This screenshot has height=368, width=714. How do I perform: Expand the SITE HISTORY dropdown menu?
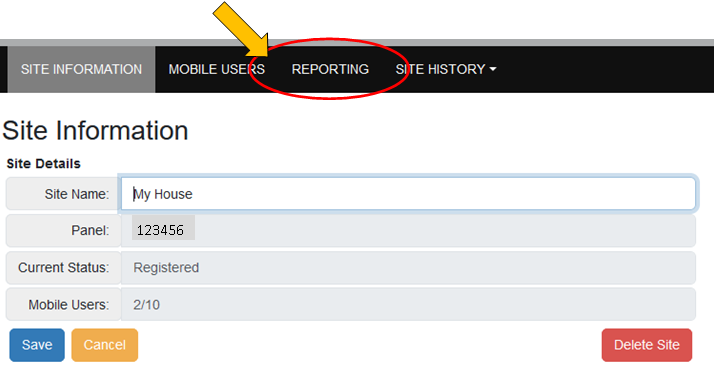446,69
